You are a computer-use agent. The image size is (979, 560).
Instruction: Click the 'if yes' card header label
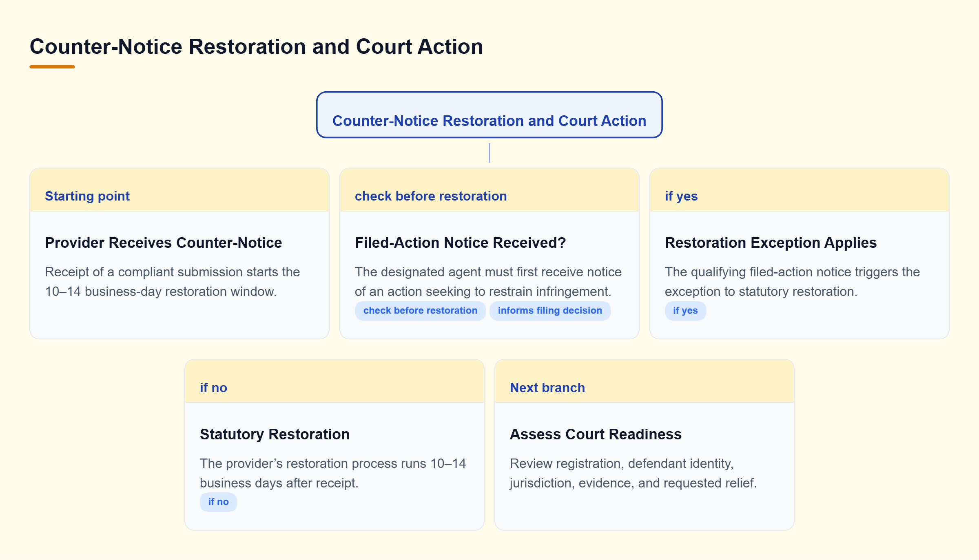[681, 196]
